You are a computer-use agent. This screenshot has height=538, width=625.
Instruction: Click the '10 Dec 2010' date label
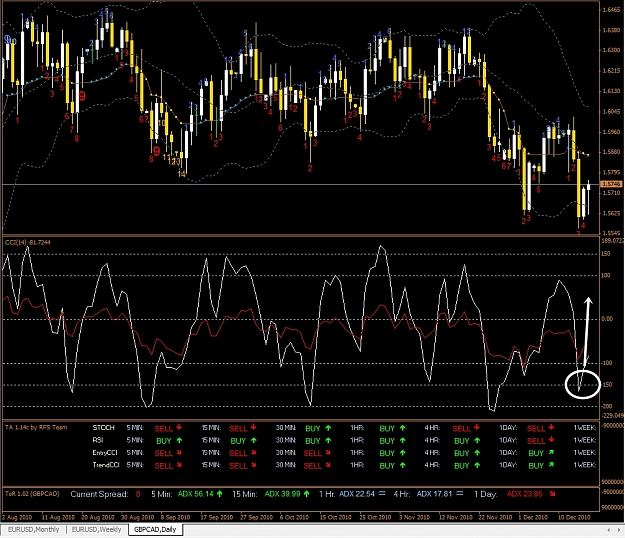tap(574, 517)
